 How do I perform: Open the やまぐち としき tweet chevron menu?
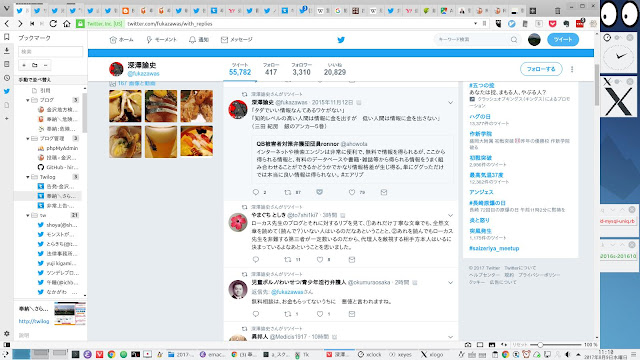[450, 216]
